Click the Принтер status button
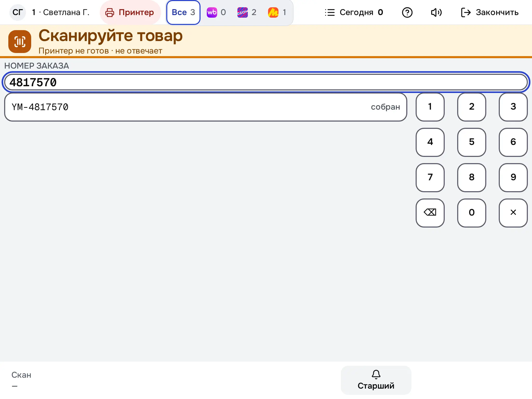Viewport: 532px width, 399px height. pos(130,12)
